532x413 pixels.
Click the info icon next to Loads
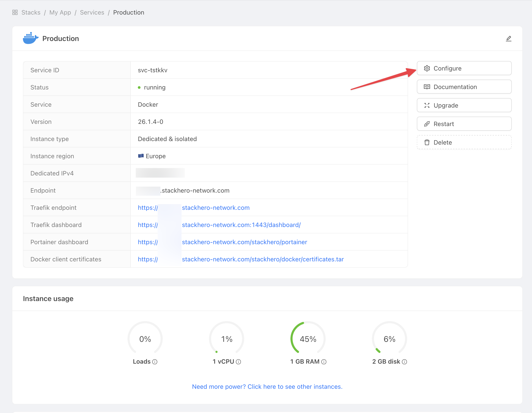[x=155, y=362]
